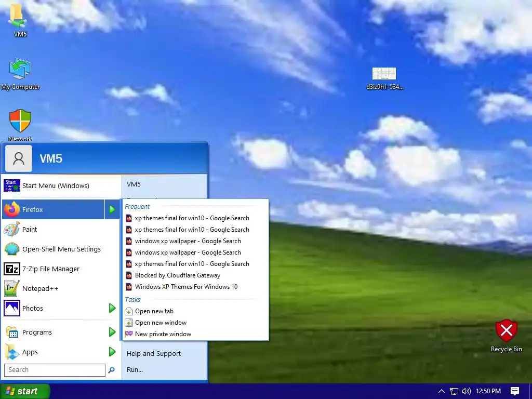The height and width of the screenshot is (399, 532).
Task: Open the Recycle Bin desktop icon
Action: pyautogui.click(x=506, y=336)
